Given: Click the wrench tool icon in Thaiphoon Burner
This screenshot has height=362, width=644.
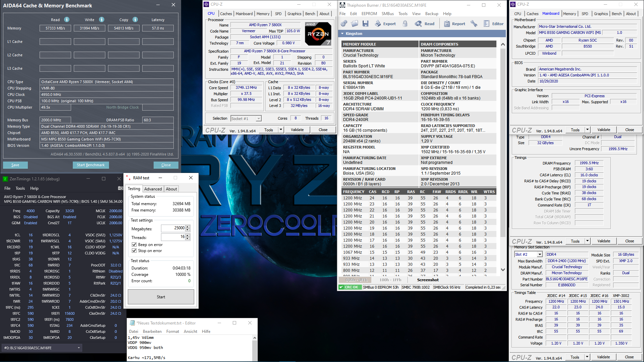Looking at the screenshot, I should click(474, 23).
